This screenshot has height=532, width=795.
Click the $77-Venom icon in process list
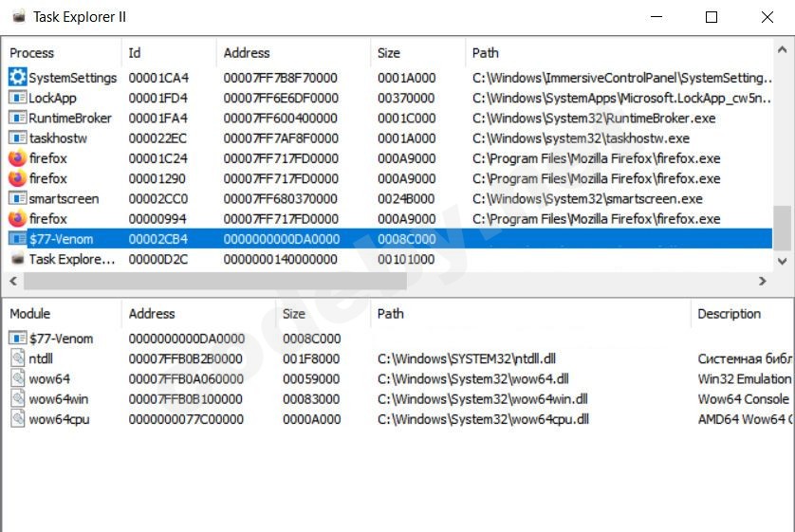coord(17,239)
